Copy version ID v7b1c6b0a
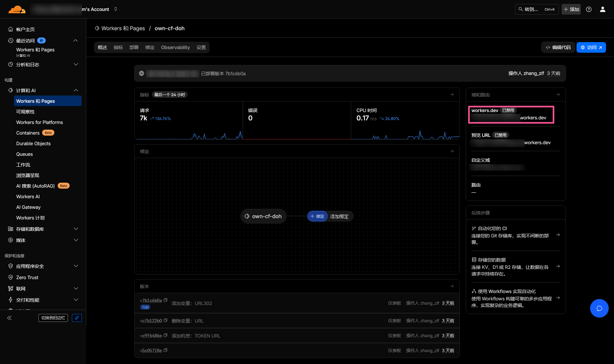 (165, 300)
